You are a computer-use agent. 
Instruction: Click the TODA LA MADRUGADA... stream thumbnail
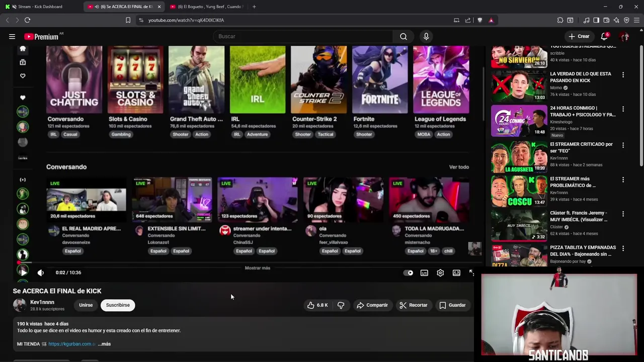429,200
